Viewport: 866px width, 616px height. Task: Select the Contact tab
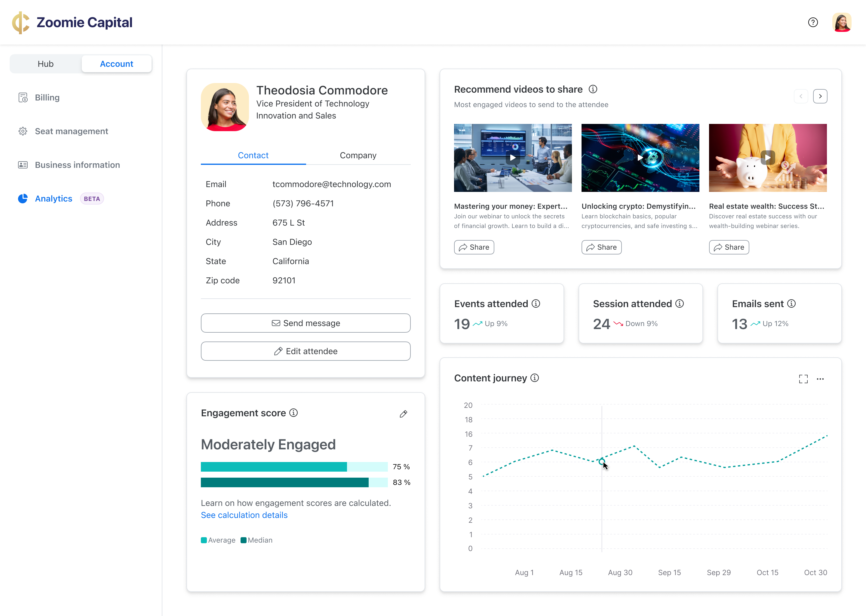[253, 155]
